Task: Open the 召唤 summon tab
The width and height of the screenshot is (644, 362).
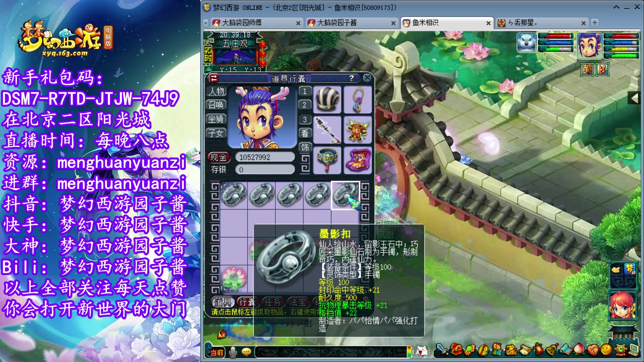Action: (x=216, y=105)
